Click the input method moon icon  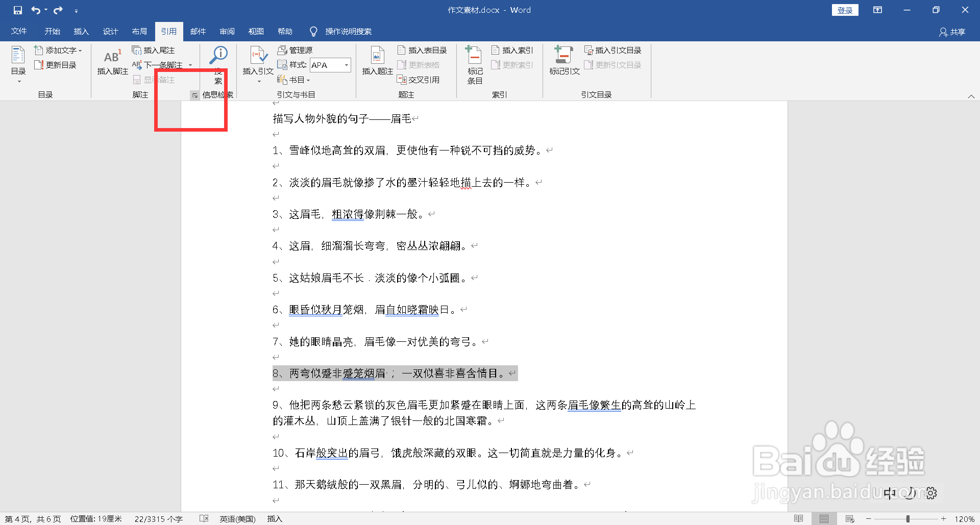tap(911, 493)
